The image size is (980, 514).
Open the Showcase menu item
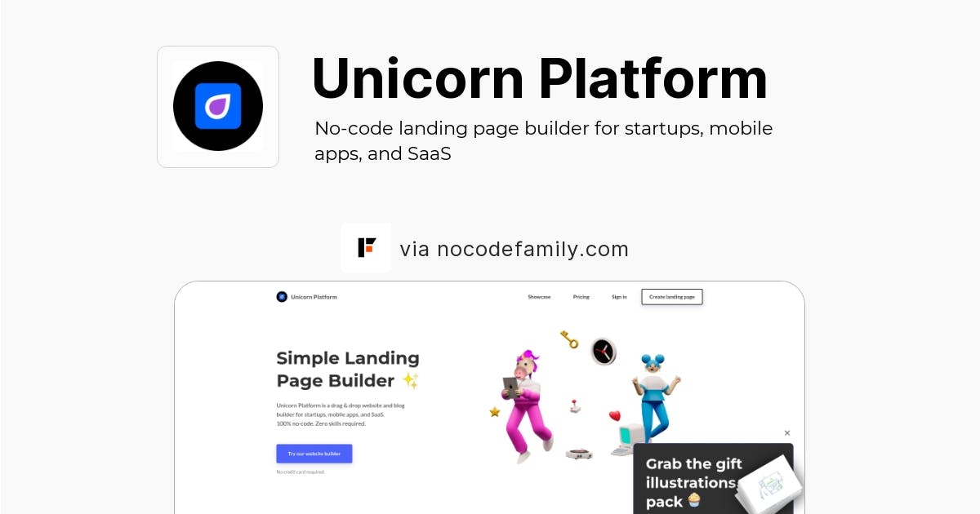(x=539, y=297)
